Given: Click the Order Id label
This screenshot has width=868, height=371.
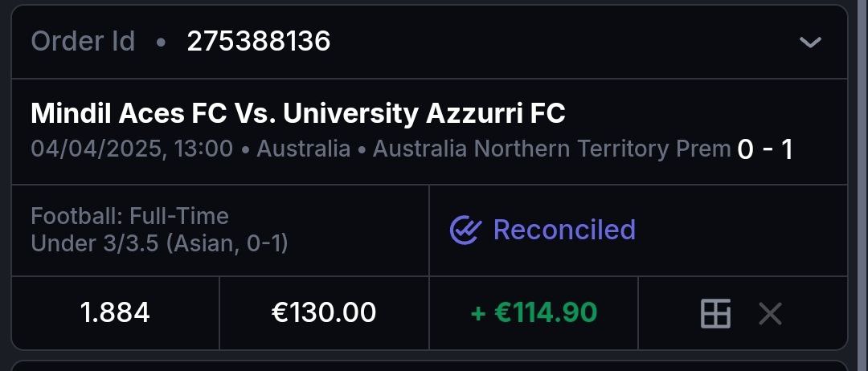Looking at the screenshot, I should (x=83, y=42).
